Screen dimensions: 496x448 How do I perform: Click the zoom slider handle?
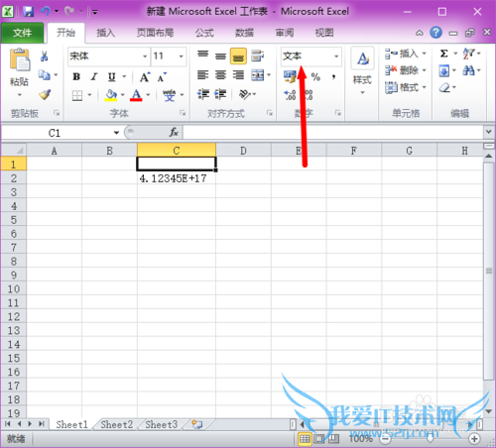tap(430, 439)
